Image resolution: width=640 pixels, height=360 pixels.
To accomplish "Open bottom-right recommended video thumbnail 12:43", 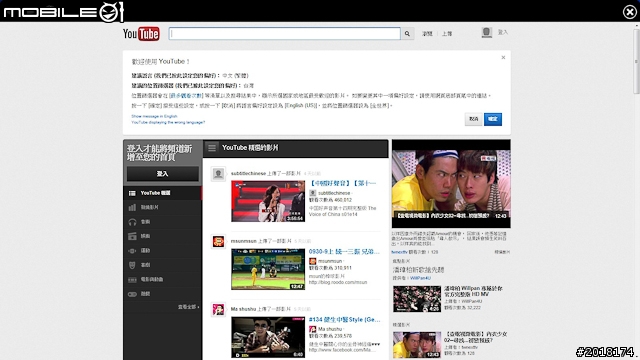I will point(417,345).
